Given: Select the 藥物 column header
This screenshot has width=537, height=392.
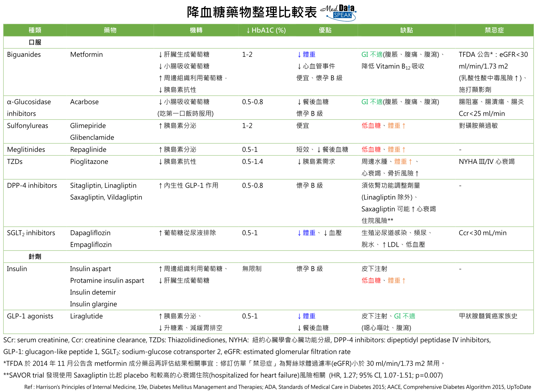Looking at the screenshot, I should (110, 30).
